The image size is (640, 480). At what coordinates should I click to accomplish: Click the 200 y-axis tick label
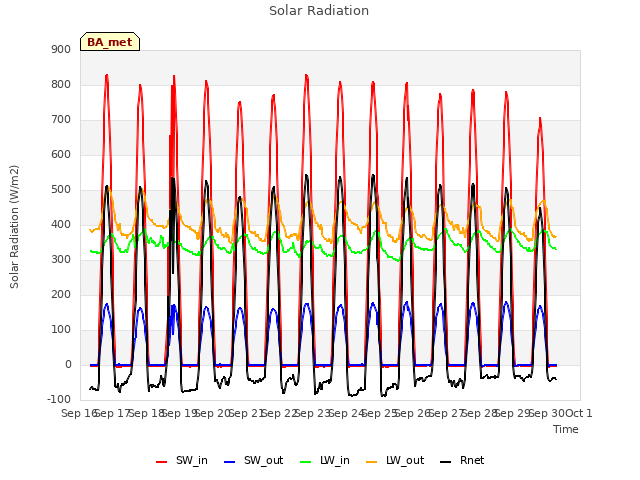pos(61,295)
